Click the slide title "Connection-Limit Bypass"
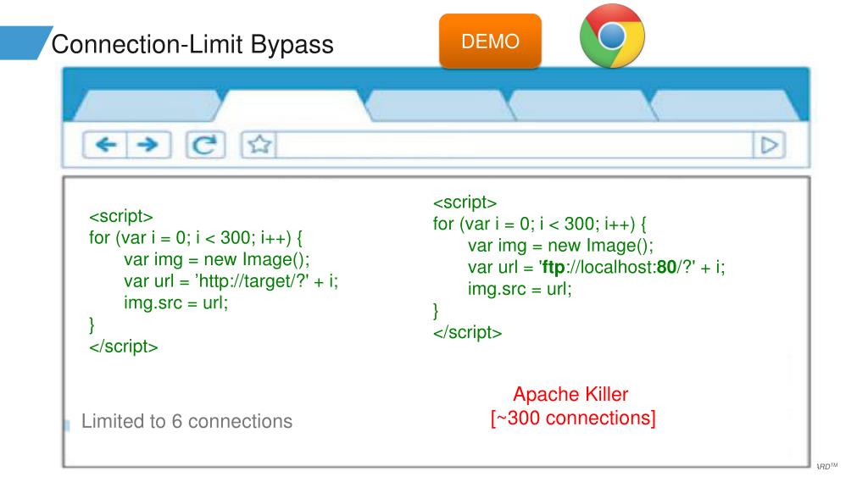 192,44
